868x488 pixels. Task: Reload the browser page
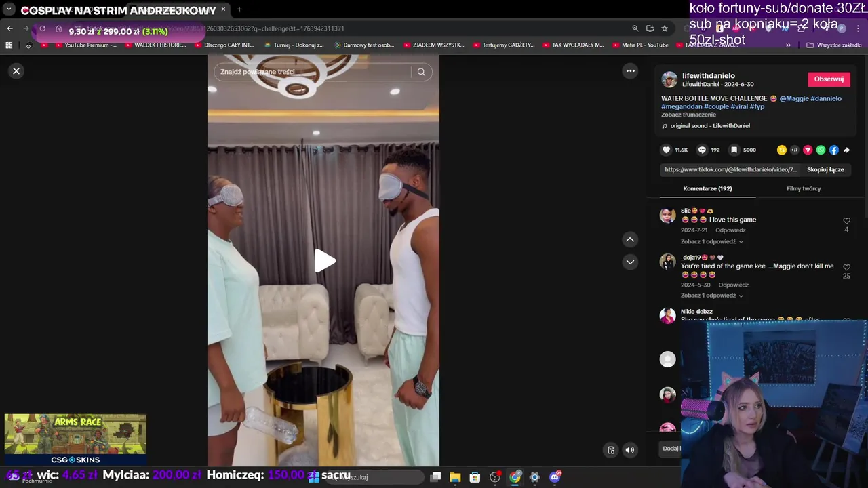tap(42, 28)
